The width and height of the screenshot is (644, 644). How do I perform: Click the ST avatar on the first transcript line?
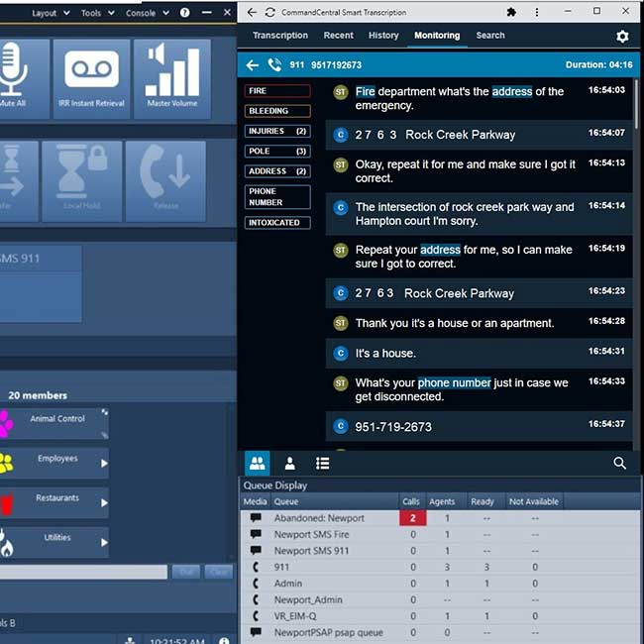click(341, 91)
